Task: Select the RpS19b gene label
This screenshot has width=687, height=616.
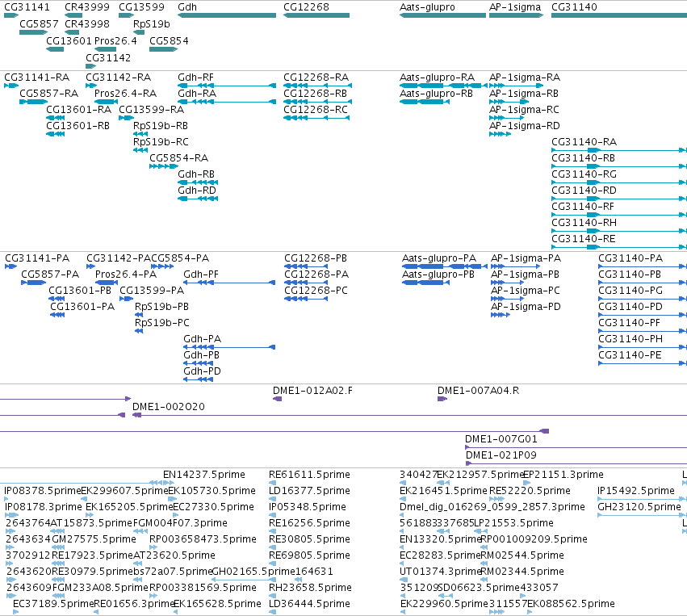Action: (152, 24)
